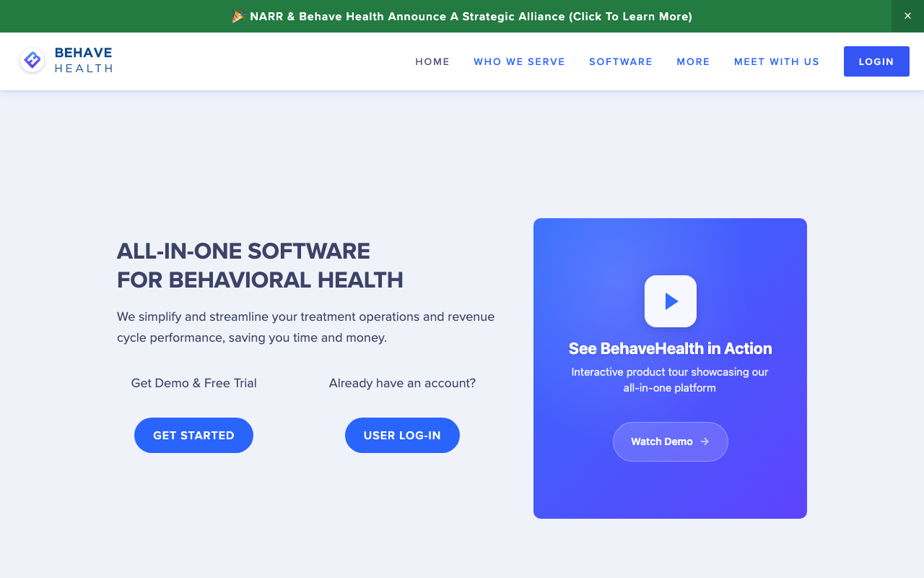
Task: Click the BEHAVE HEALTH wordmark text
Action: [83, 60]
